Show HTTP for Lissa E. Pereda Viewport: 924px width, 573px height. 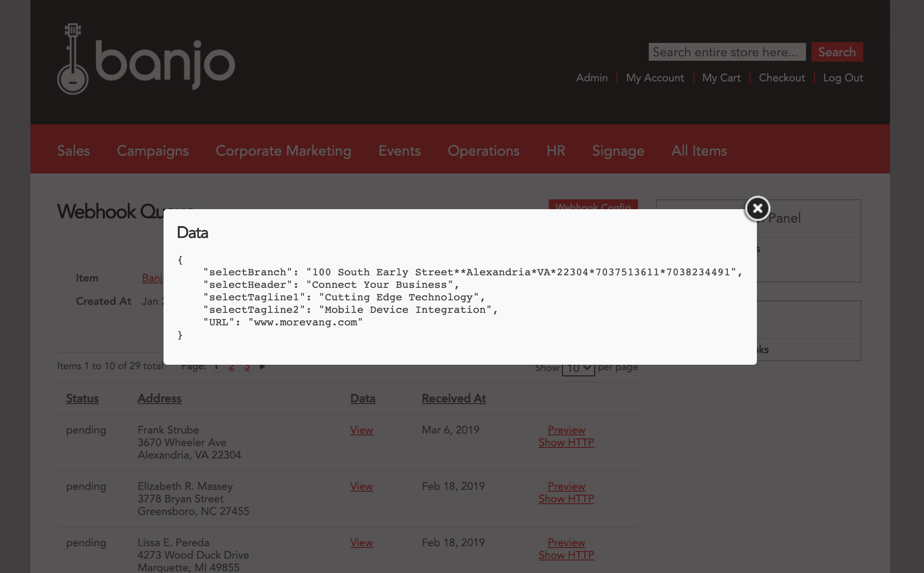point(566,555)
